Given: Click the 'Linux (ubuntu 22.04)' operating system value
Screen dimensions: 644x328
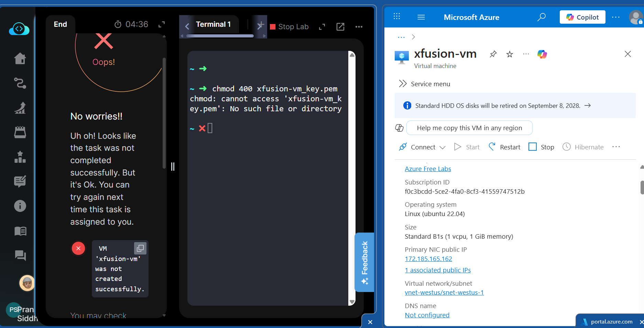Looking at the screenshot, I should [x=435, y=214].
